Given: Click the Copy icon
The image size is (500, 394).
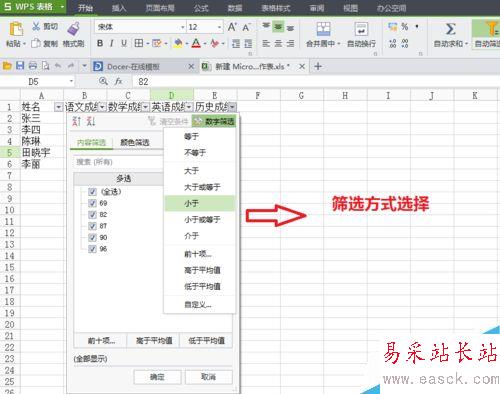Looking at the screenshot, I should pyautogui.click(x=36, y=43).
